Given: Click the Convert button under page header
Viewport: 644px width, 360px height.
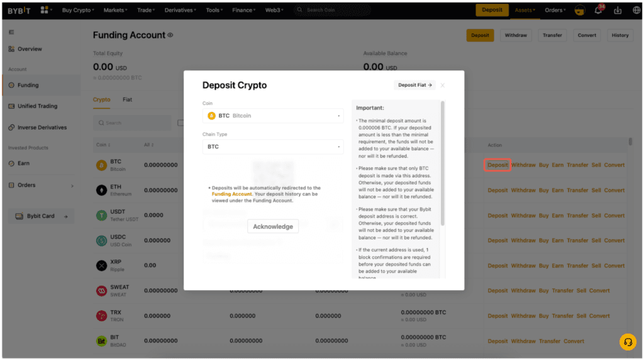Looking at the screenshot, I should pyautogui.click(x=587, y=35).
